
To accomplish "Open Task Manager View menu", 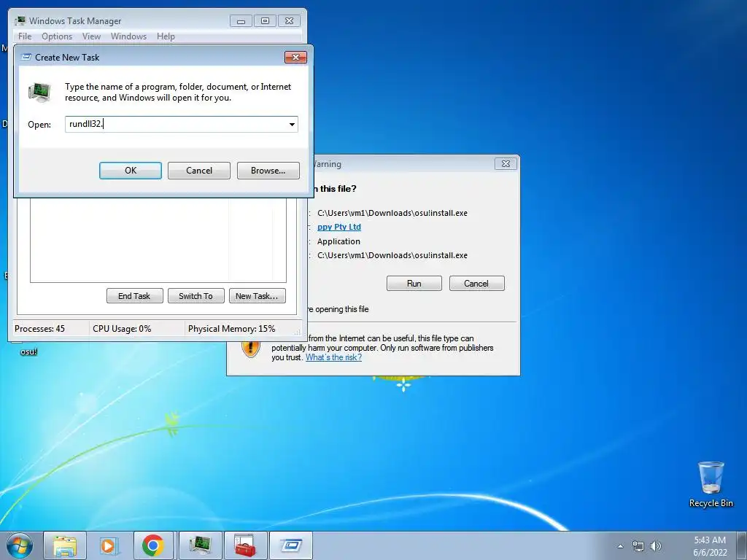I will (91, 36).
